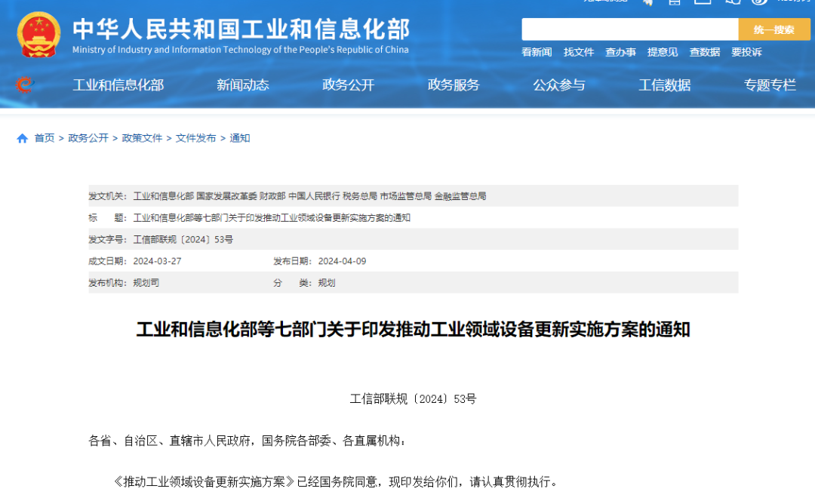Click the 看新闻 quick link
This screenshot has width=815, height=504.
click(537, 52)
